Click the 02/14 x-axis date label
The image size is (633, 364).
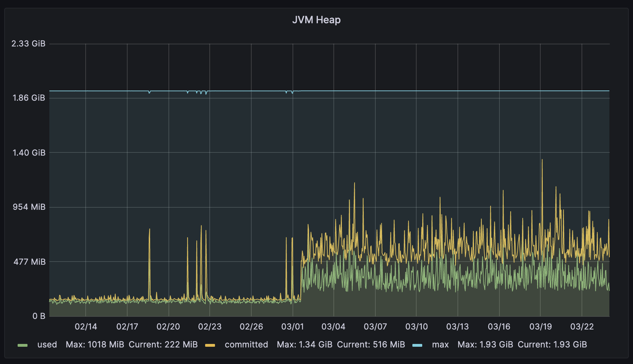pyautogui.click(x=86, y=327)
